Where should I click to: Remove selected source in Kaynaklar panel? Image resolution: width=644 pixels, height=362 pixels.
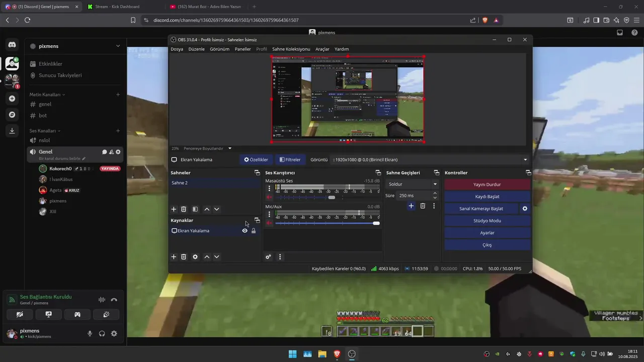184,257
